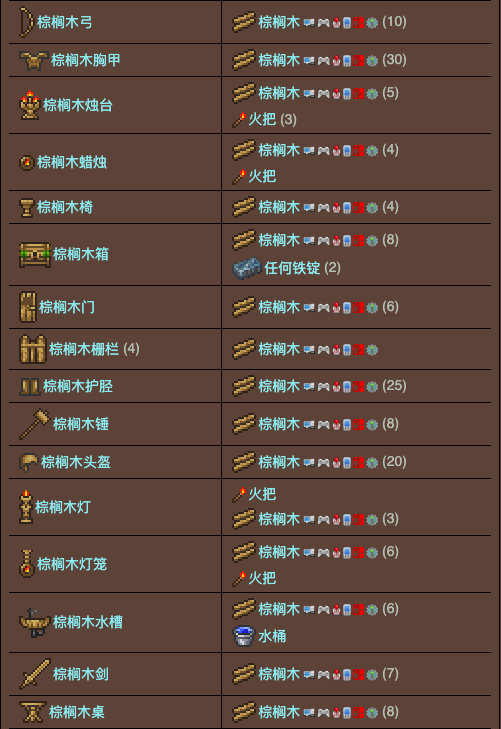Click the 棕榈木剑 sword icon
Image resolution: width=501 pixels, height=729 pixels.
35,674
